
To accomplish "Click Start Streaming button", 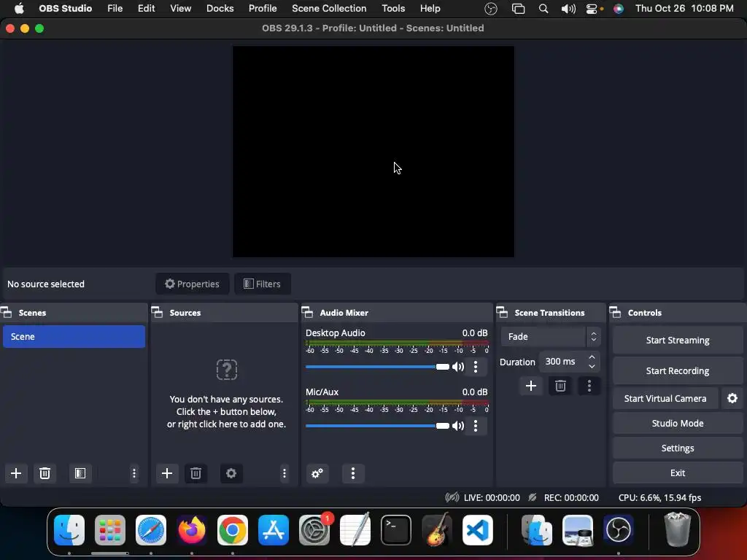I will click(678, 340).
